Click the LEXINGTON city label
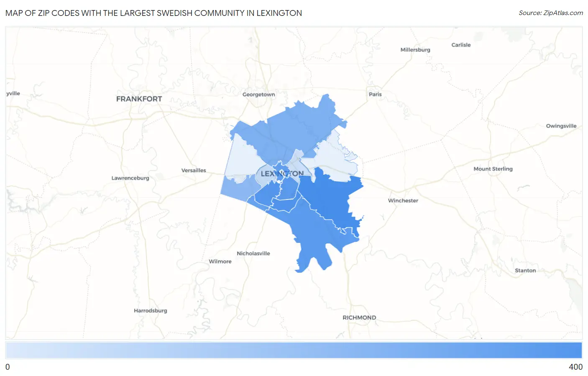Viewport: 588px width, 376px height. 282,174
